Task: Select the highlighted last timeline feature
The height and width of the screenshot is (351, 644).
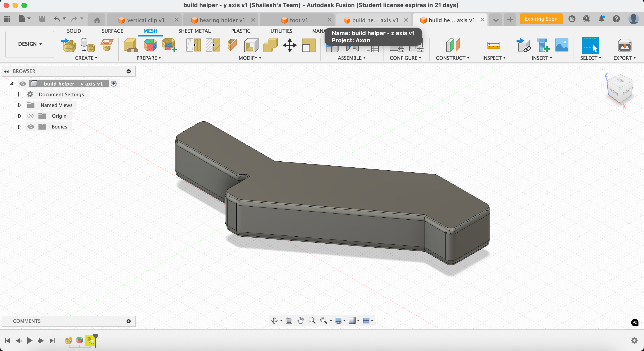Action: click(90, 340)
